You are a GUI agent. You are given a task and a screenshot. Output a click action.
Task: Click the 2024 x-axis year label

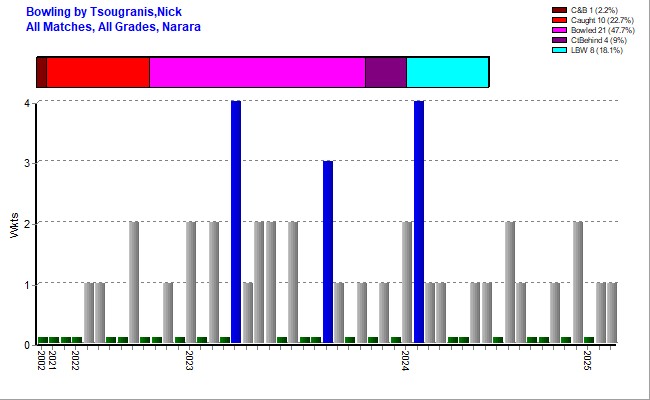click(407, 360)
